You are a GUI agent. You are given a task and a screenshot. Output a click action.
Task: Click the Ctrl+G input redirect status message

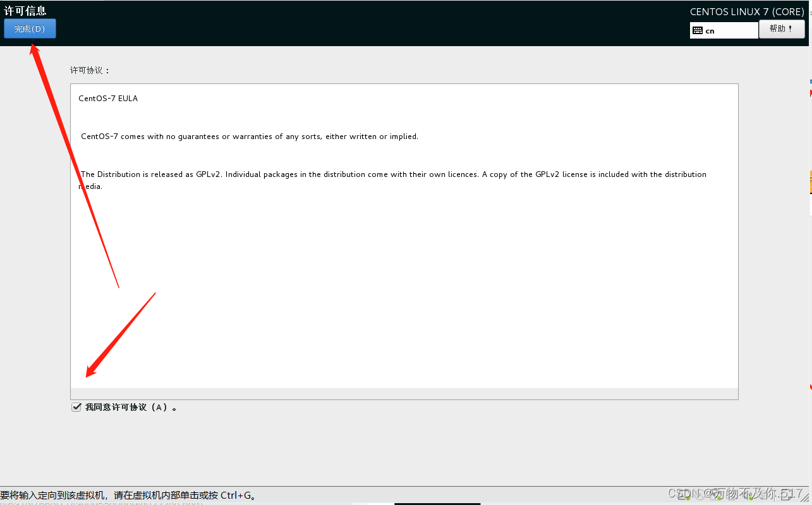coord(128,495)
